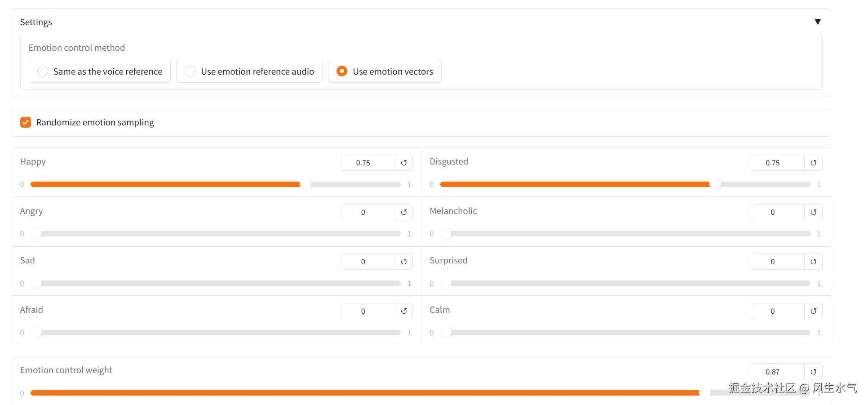
Task: Reset the Angry slider value
Action: pos(403,212)
